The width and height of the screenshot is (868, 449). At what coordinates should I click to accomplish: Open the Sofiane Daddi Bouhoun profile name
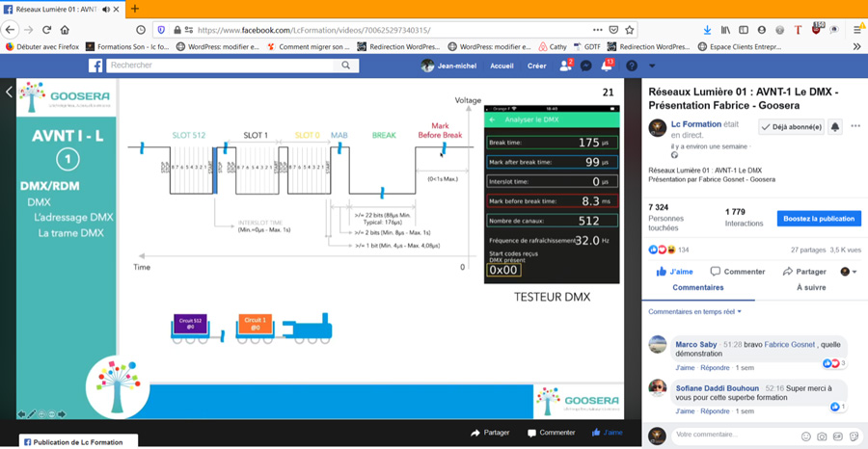[718, 388]
